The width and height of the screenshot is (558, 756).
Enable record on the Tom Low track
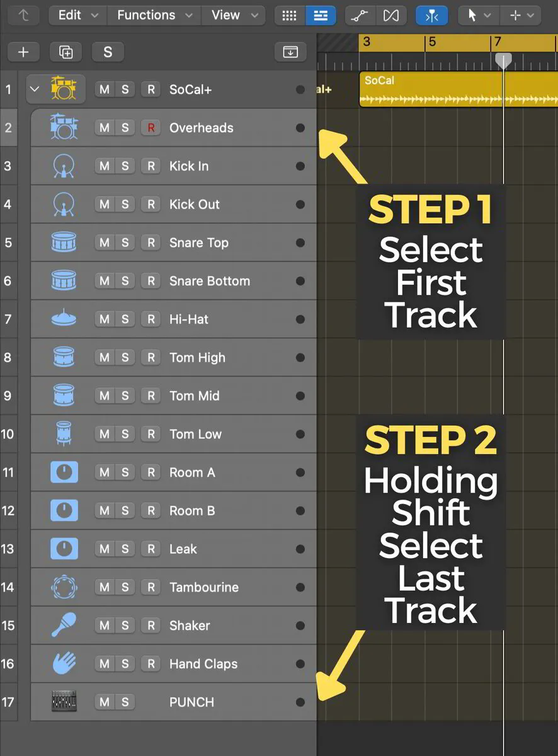[x=151, y=433]
